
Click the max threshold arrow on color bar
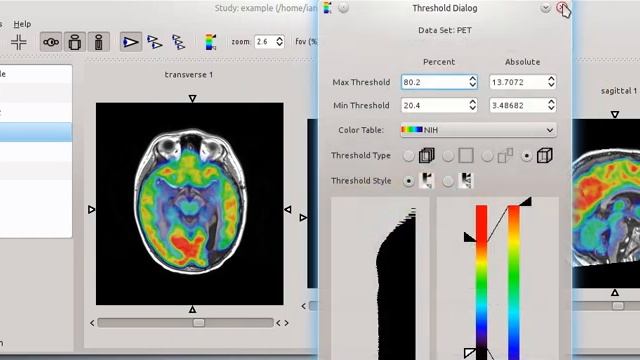point(470,237)
